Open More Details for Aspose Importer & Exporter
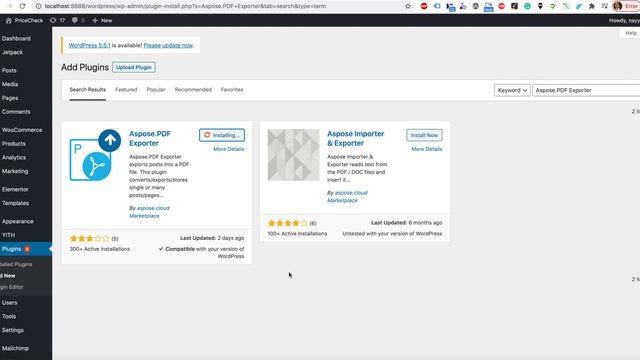Screen dimensions: 640x360 coord(427,149)
